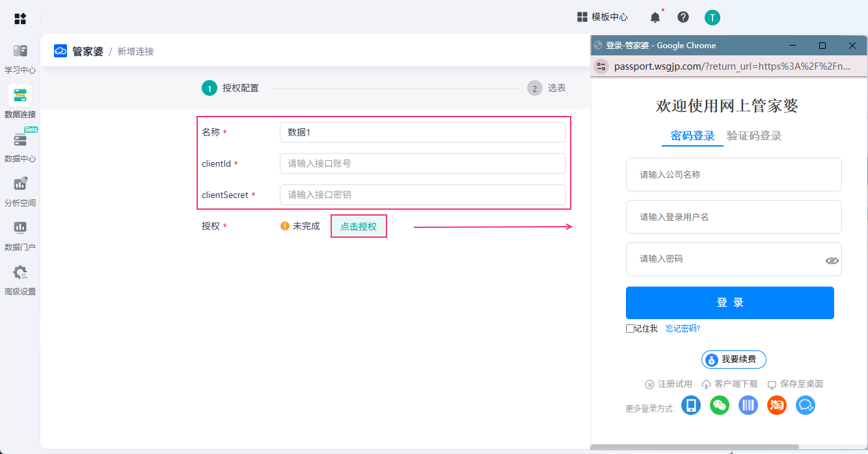The width and height of the screenshot is (868, 454).
Task: Log in with mobile phone icon
Action: pos(691,405)
